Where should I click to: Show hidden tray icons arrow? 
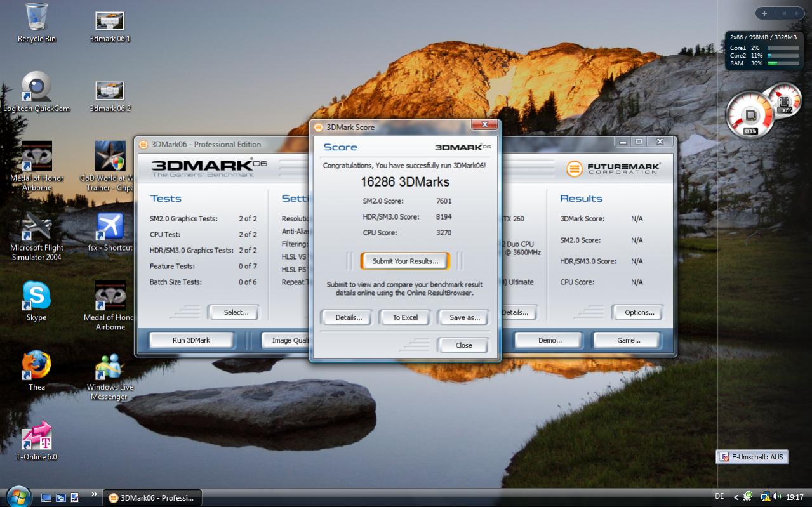pyautogui.click(x=736, y=497)
